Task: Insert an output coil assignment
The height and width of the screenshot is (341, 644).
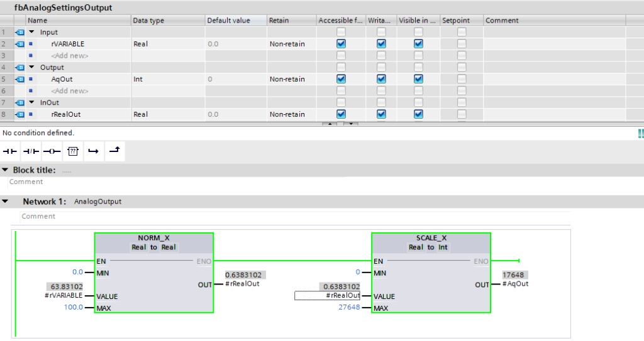Action: (x=52, y=151)
